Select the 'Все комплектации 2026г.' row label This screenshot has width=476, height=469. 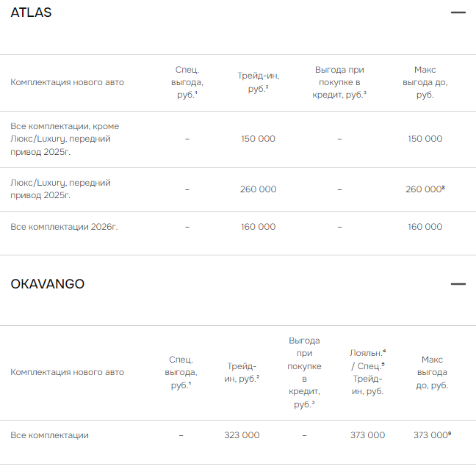click(x=64, y=227)
